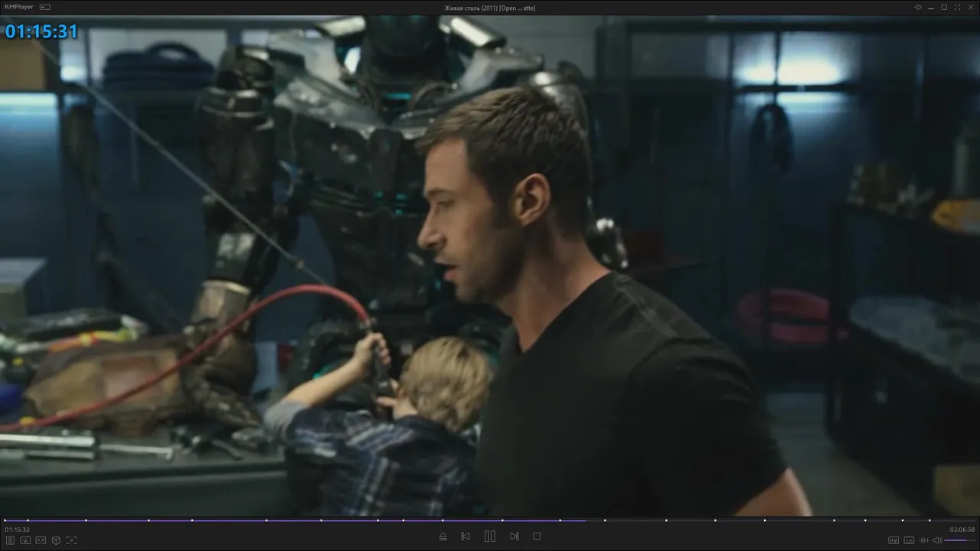Viewport: 980px width, 551px height.
Task: Click the total duration 02:06:58 label
Action: click(x=962, y=530)
